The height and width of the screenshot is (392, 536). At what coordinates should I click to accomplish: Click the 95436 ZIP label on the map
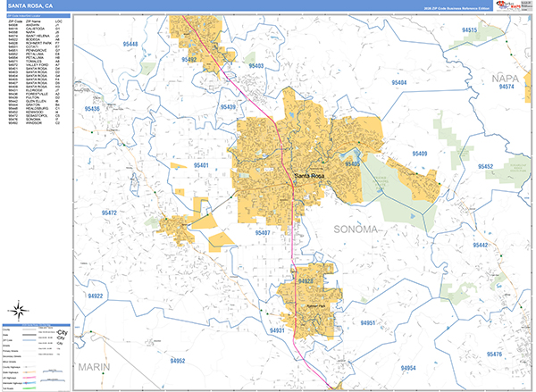coord(92,109)
